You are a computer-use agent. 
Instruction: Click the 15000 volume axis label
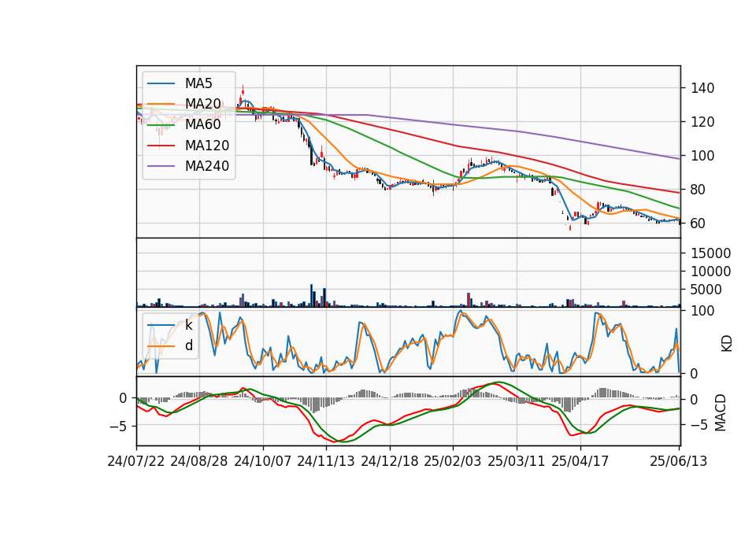pyautogui.click(x=710, y=253)
